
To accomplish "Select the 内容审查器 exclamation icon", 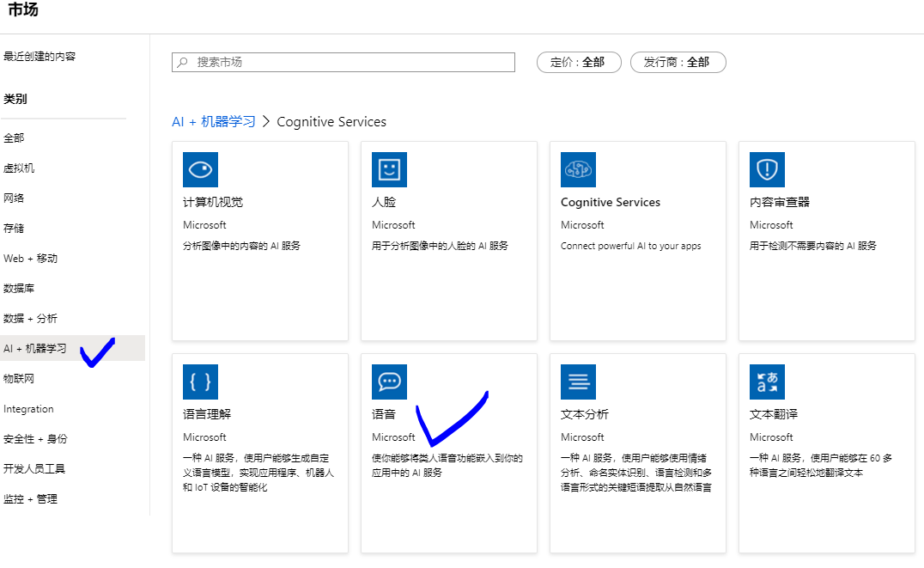I will click(x=767, y=169).
